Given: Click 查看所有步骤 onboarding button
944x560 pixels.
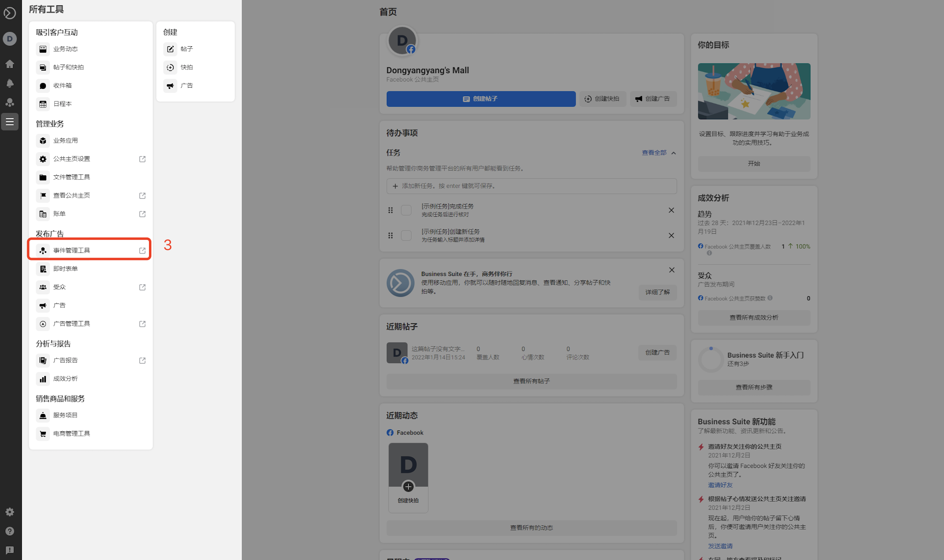Looking at the screenshot, I should 754,388.
